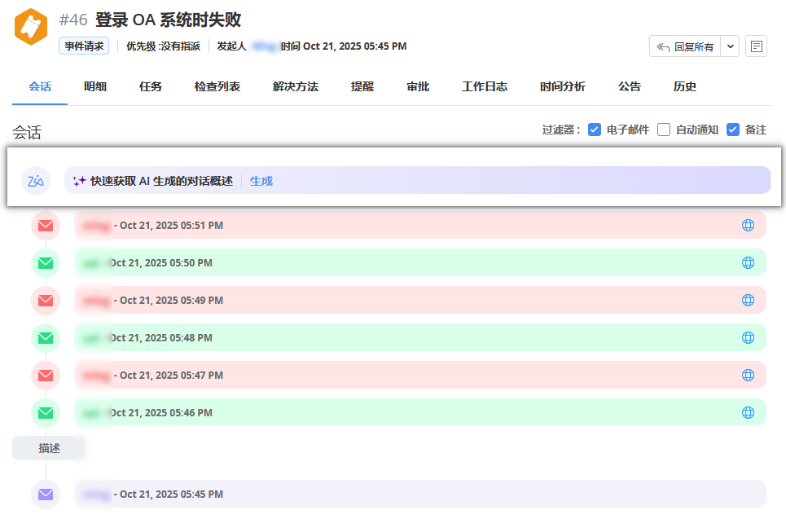Click globe icon on 05:46 PM message
Image resolution: width=786 pixels, height=532 pixels.
[x=748, y=413]
